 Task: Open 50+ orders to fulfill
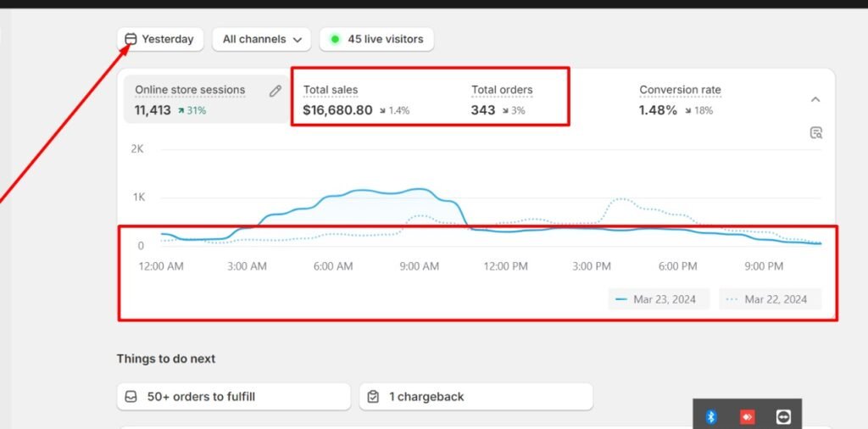(234, 397)
